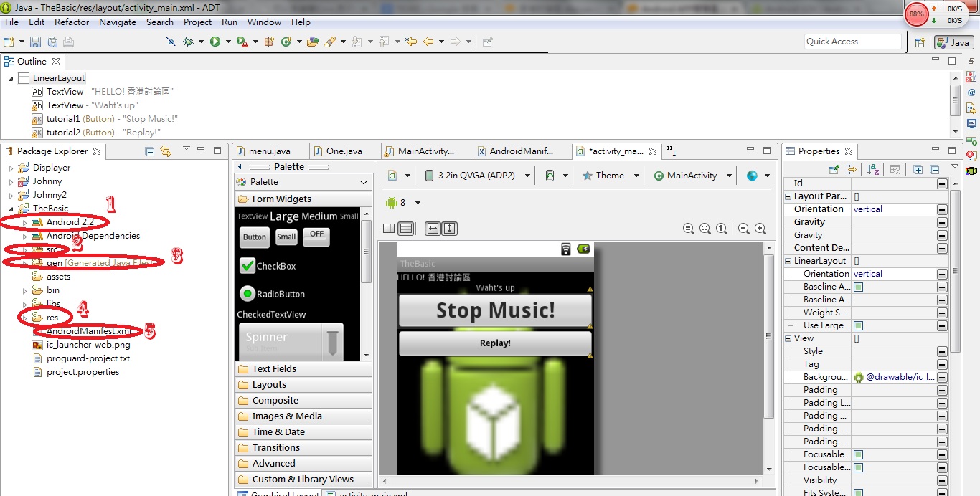
Task: Collapse the LinearLayout property group
Action: pos(788,261)
